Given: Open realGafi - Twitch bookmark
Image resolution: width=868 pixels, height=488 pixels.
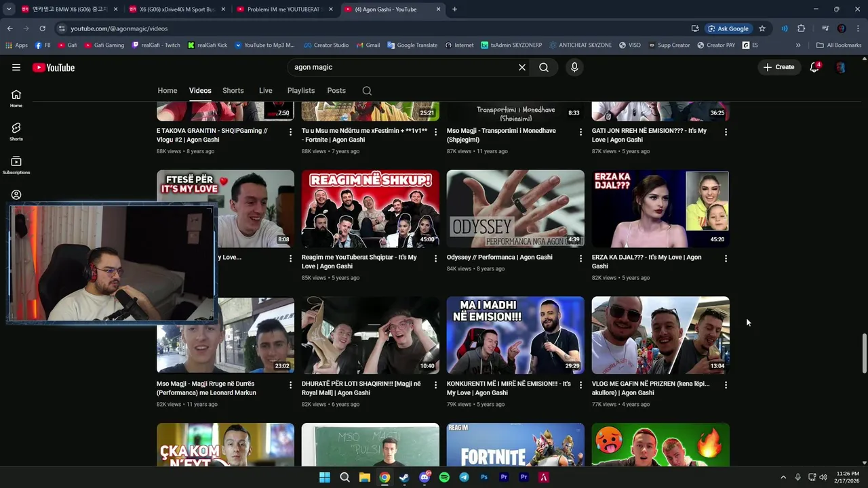Looking at the screenshot, I should [156, 45].
